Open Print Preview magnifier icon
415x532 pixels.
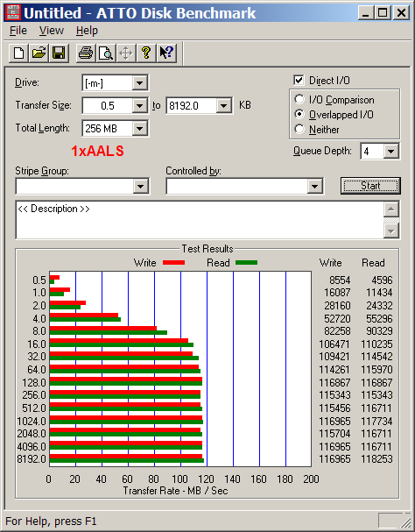click(x=106, y=53)
